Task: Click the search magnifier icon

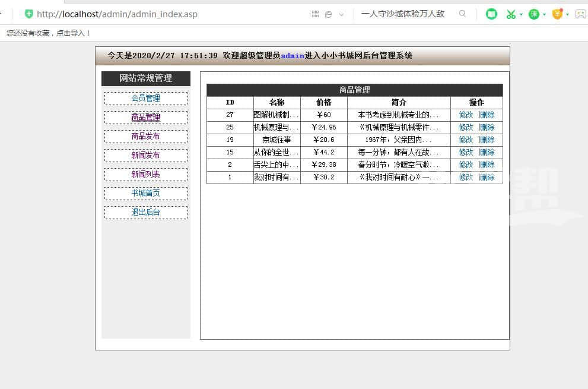Action: tap(463, 14)
